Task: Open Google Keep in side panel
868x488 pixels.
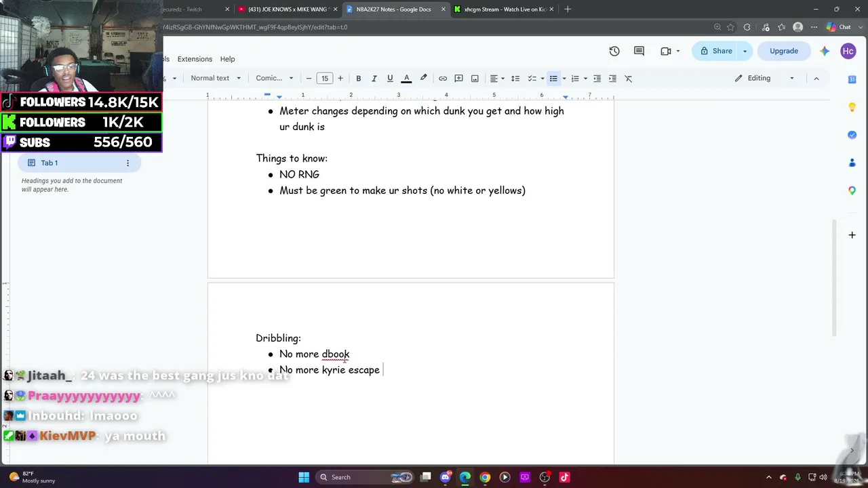Action: [x=852, y=107]
